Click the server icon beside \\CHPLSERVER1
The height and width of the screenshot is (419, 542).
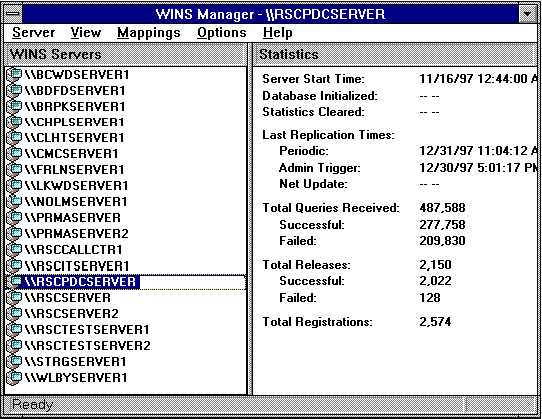(x=15, y=122)
